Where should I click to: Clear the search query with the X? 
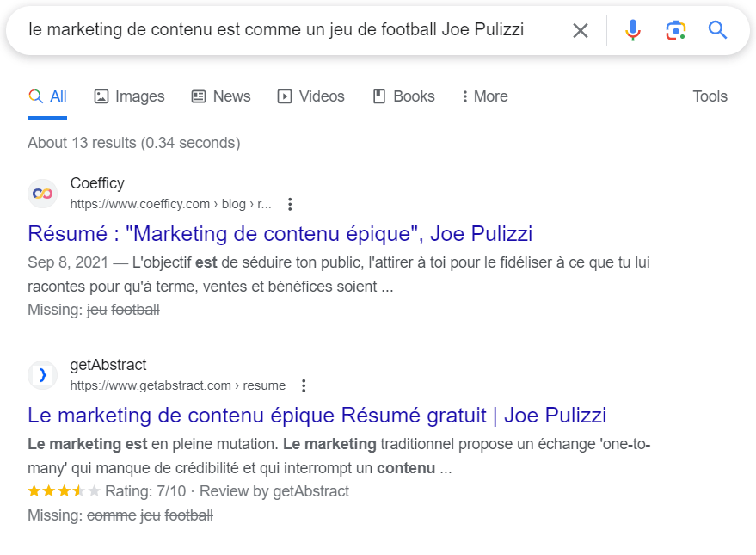coord(580,29)
